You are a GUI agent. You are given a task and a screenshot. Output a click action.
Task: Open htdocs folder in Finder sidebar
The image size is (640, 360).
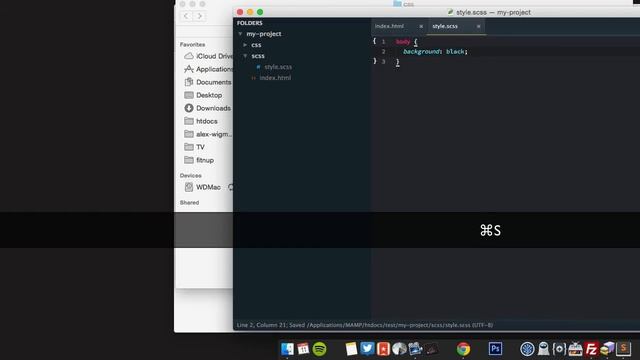point(201,121)
